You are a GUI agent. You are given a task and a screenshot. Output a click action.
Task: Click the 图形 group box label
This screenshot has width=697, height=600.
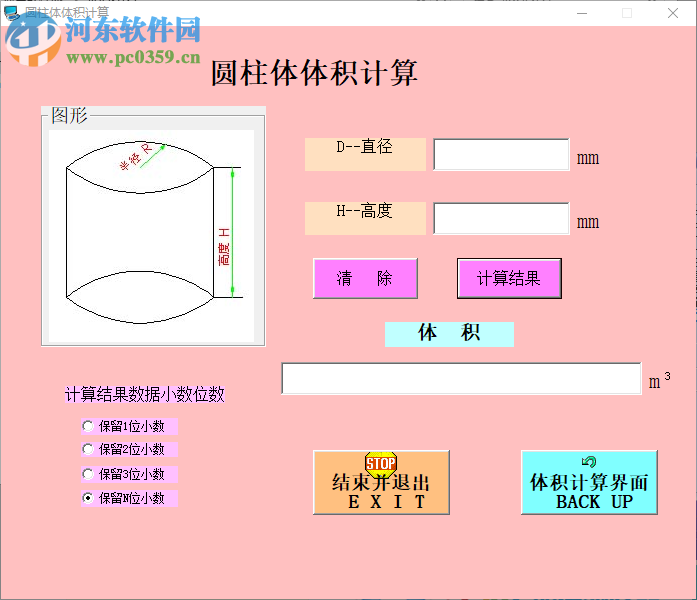(69, 116)
